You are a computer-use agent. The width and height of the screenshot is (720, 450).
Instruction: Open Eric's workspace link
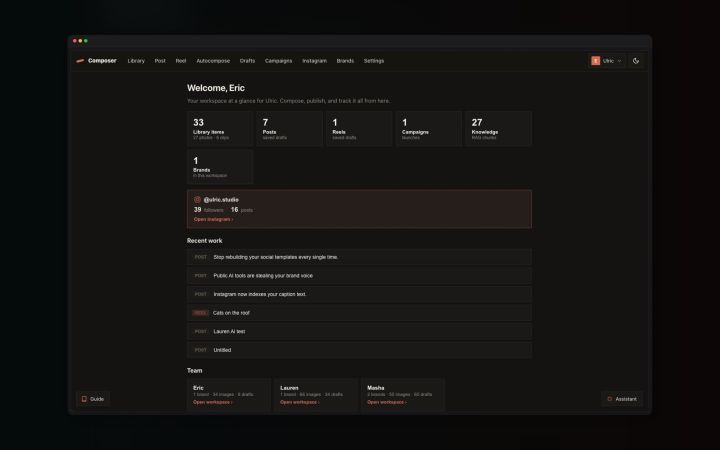(213, 402)
